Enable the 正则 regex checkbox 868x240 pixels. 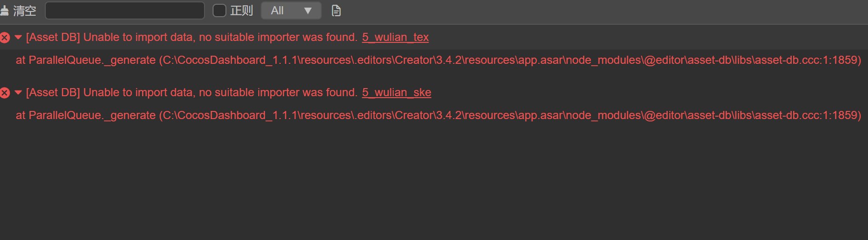point(219,10)
